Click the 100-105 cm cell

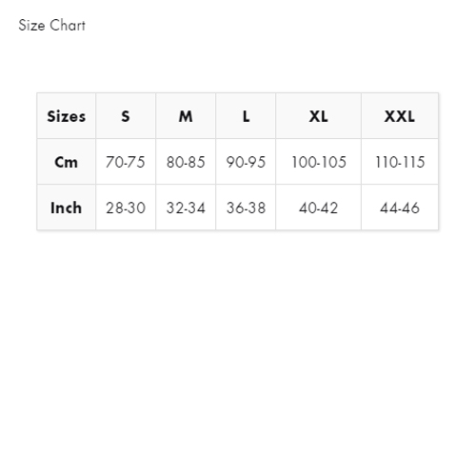pyautogui.click(x=319, y=162)
